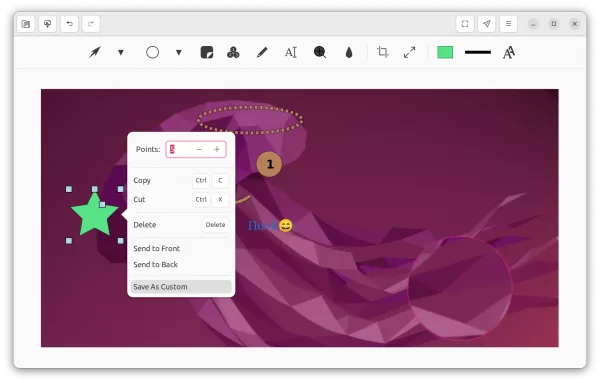Open the font chooser
Viewport: 600px width, 383px height.
pos(509,52)
